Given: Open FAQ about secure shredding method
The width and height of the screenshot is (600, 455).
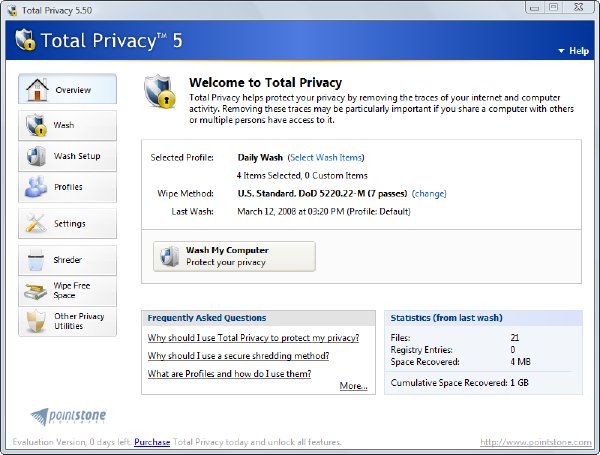Looking at the screenshot, I should pyautogui.click(x=238, y=356).
